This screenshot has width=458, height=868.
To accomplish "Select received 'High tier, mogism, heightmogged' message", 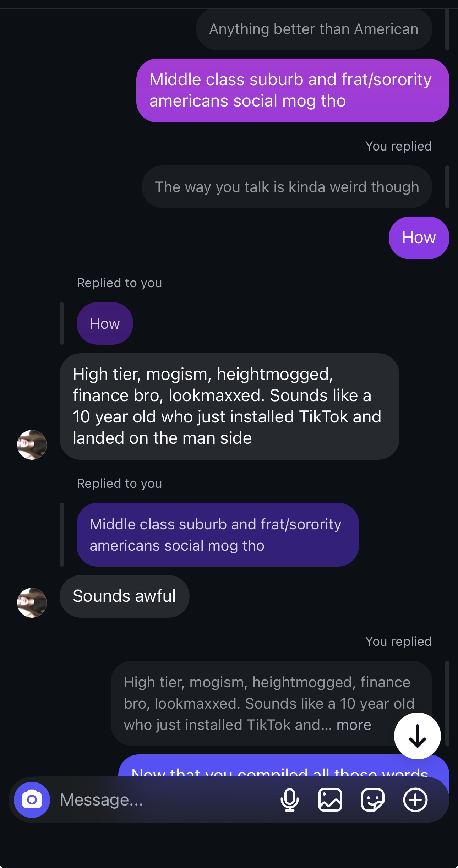I will (229, 406).
